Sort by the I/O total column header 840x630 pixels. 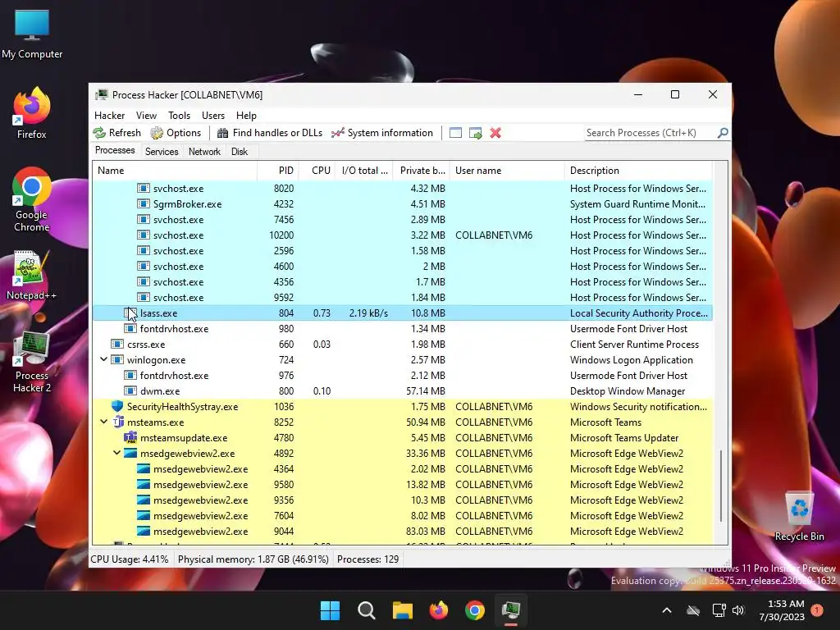point(364,171)
